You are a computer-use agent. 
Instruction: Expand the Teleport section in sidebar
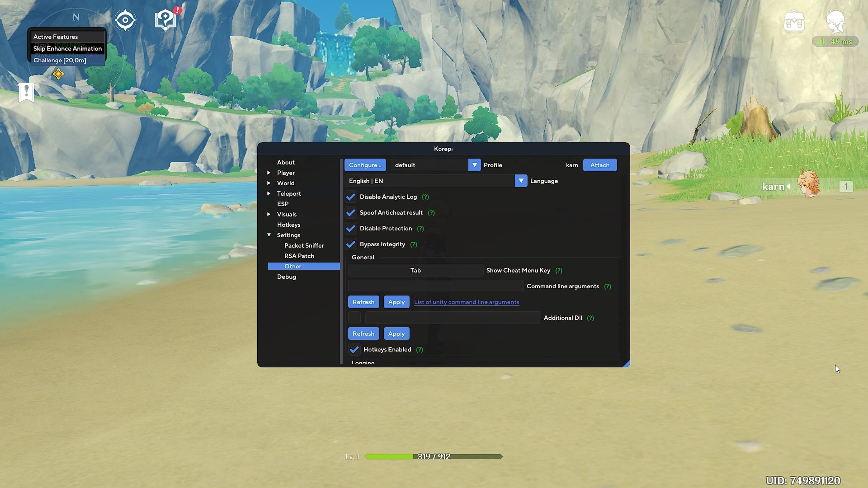tap(289, 194)
